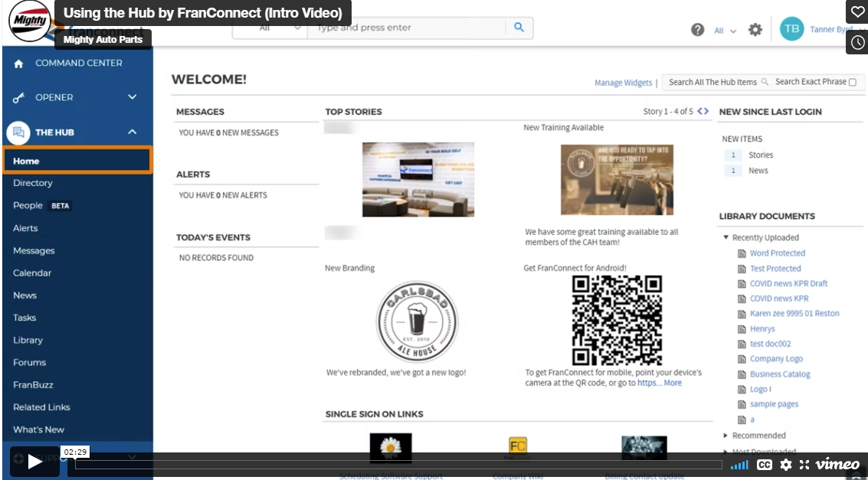868x480 pixels.
Task: Open the TB profile avatar
Action: coord(791,29)
